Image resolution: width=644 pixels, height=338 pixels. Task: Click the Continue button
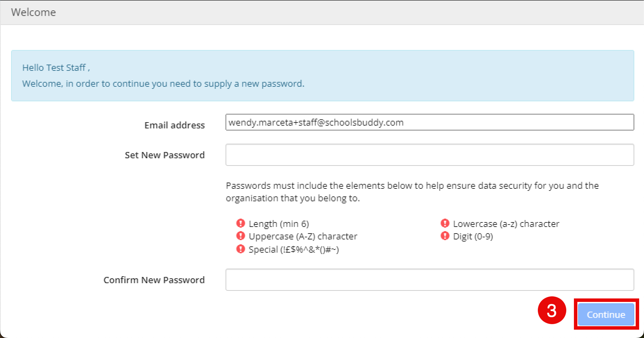click(606, 314)
